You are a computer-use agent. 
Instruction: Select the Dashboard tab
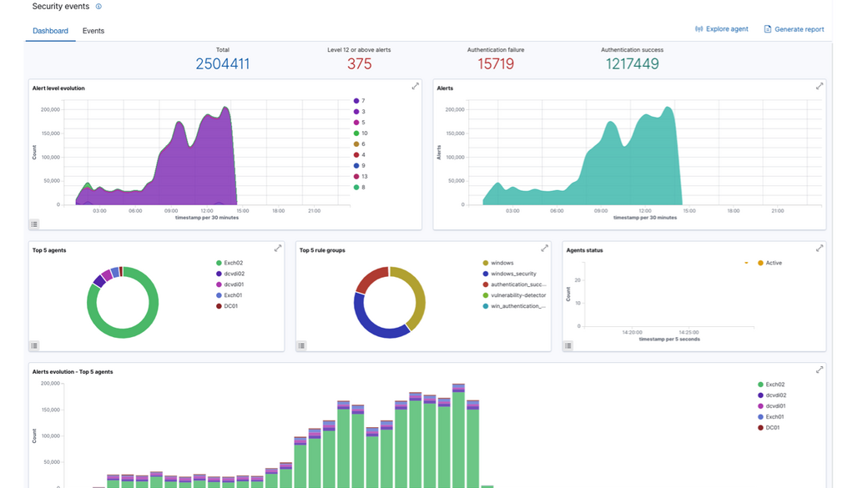(50, 31)
